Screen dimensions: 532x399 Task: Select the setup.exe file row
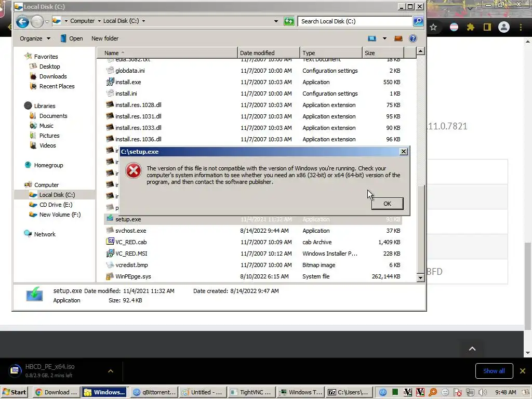point(253,219)
